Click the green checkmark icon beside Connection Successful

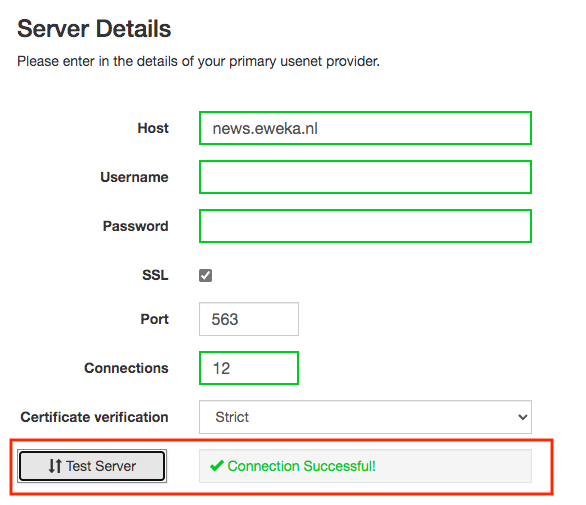click(216, 466)
